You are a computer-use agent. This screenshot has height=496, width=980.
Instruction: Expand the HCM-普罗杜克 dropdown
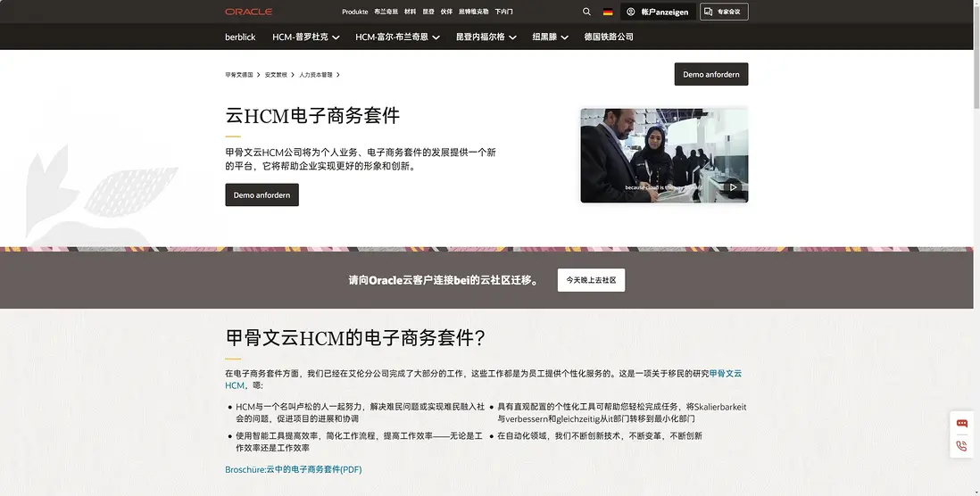point(305,37)
